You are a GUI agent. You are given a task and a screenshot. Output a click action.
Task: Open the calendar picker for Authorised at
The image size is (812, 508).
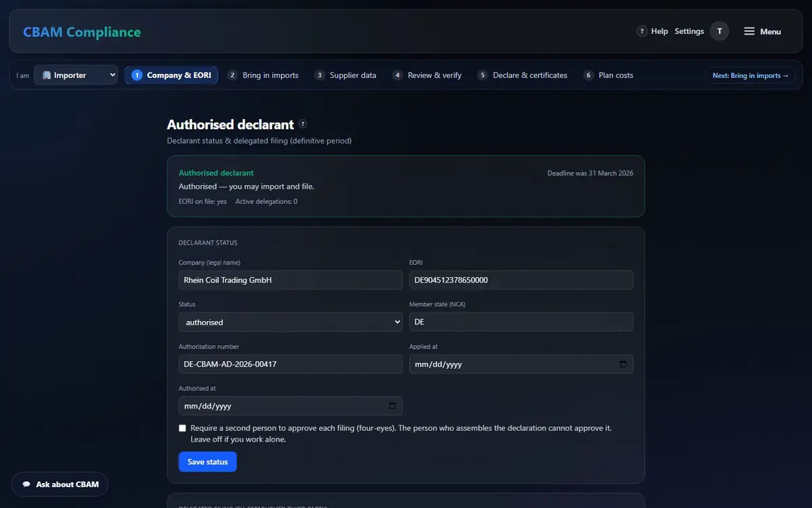(392, 406)
